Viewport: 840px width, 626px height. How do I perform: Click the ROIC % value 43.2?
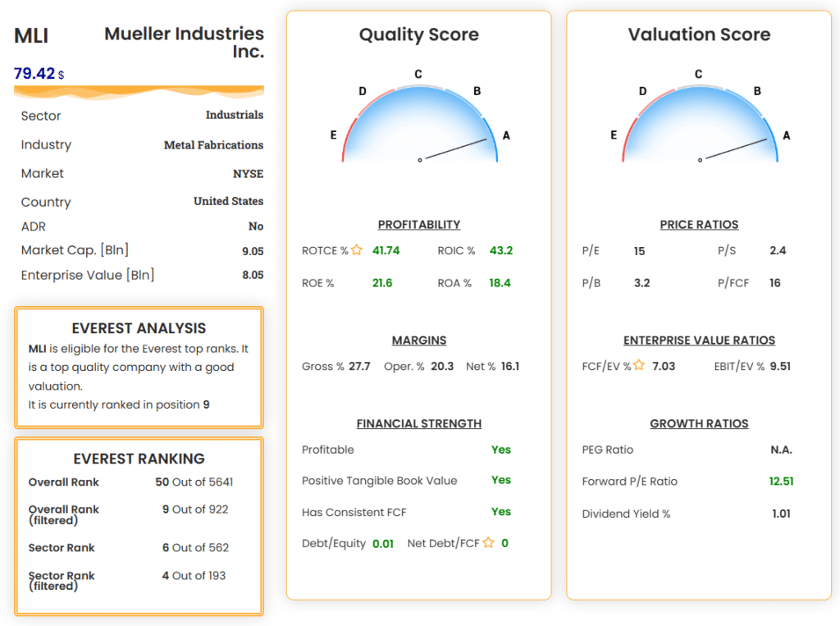point(501,250)
